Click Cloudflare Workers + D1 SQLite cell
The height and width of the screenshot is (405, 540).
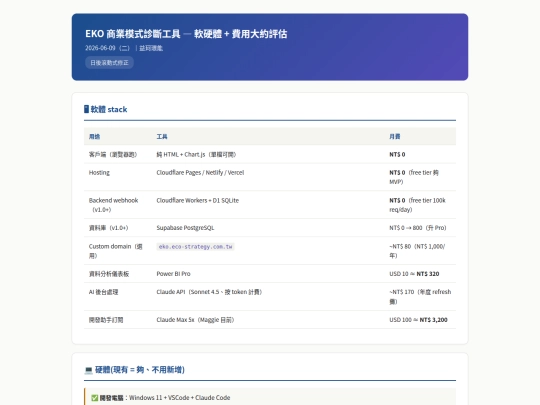point(197,200)
